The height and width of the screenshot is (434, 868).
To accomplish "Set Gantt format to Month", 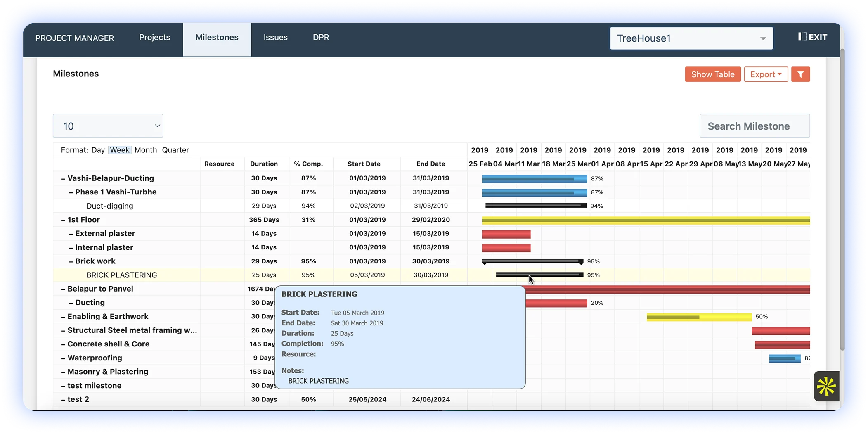I will point(146,150).
